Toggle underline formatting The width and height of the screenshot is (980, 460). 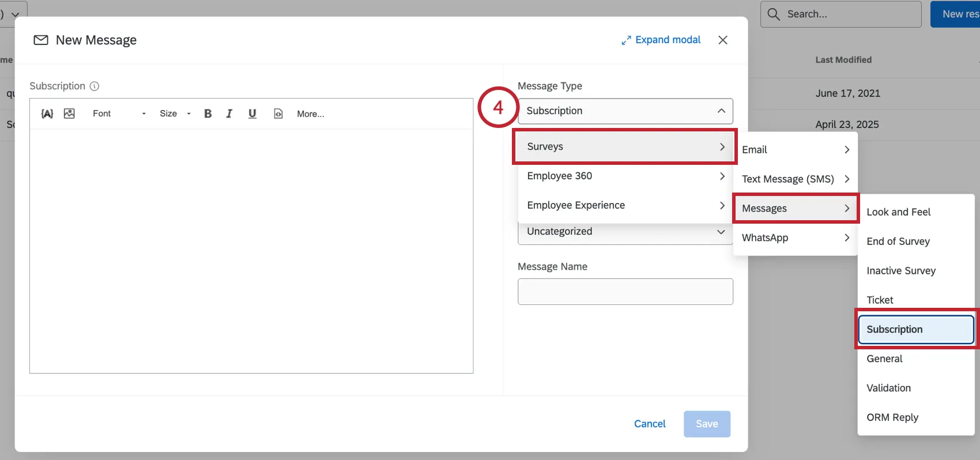(x=252, y=114)
